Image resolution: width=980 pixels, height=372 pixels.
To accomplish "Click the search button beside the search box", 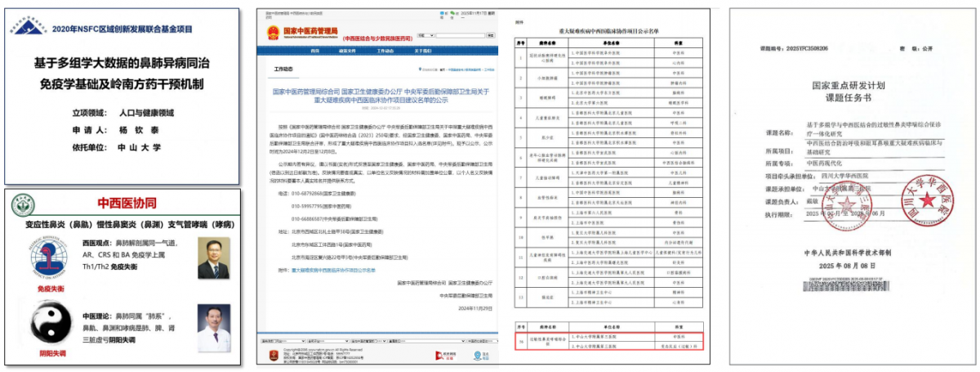I will (491, 35).
